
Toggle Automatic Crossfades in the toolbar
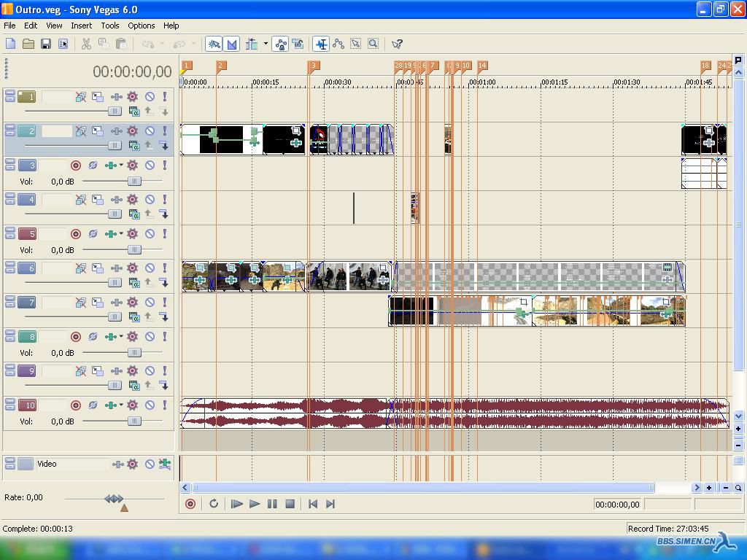[231, 44]
